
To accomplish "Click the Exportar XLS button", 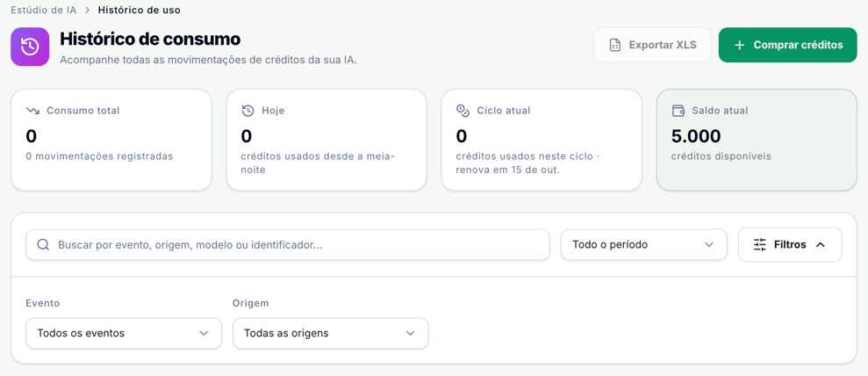I will coord(652,45).
